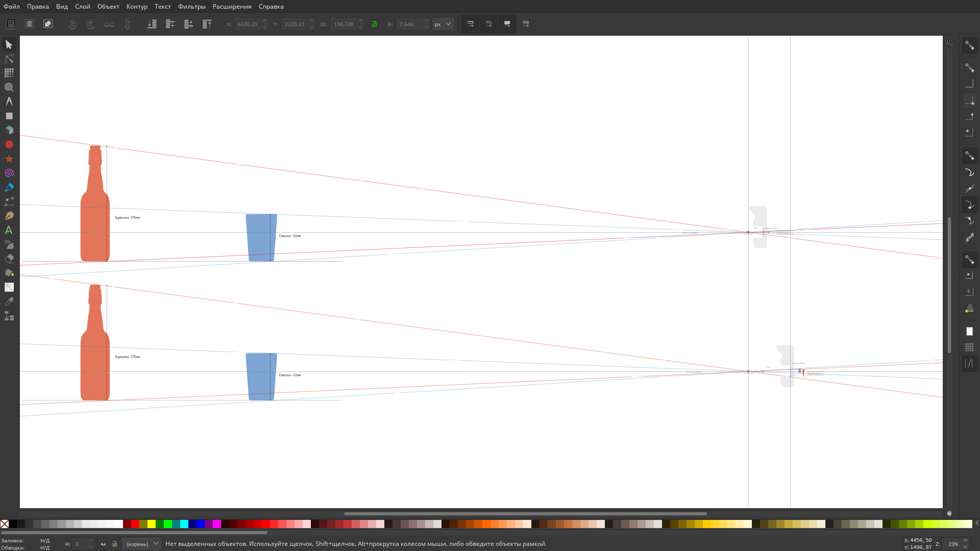The image size is (980, 551).
Task: Open the px units dropdown
Action: tap(443, 24)
